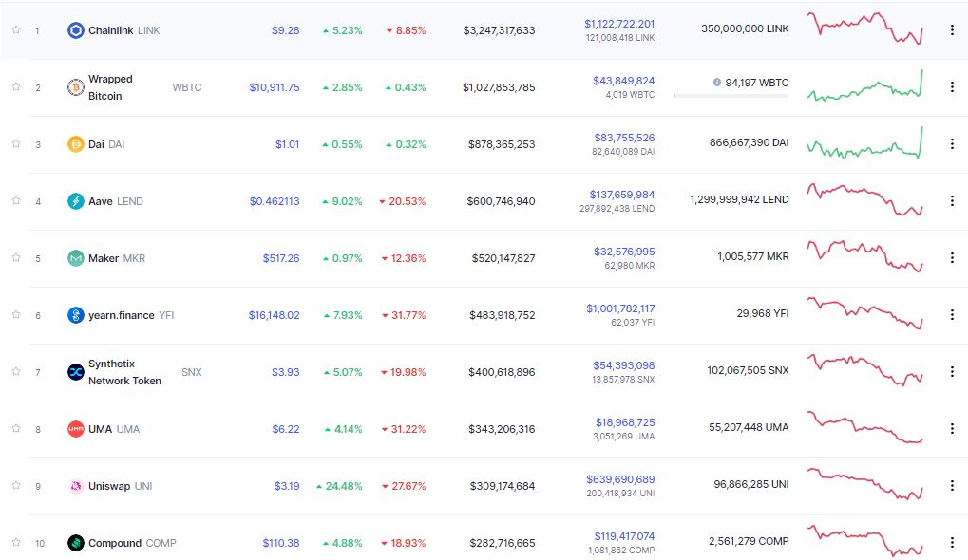968x560 pixels.
Task: Open the Wrapped Bitcoin coin page
Action: pos(110,87)
